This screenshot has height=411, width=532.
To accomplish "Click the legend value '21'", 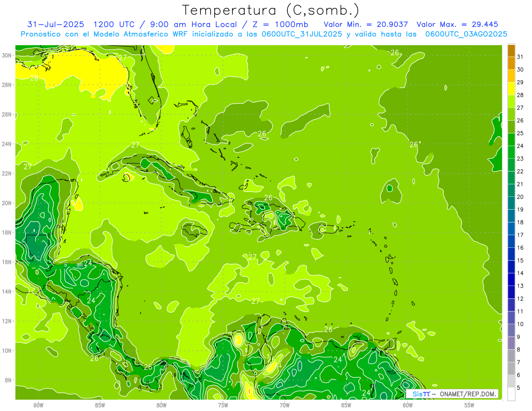I will click(x=520, y=184).
